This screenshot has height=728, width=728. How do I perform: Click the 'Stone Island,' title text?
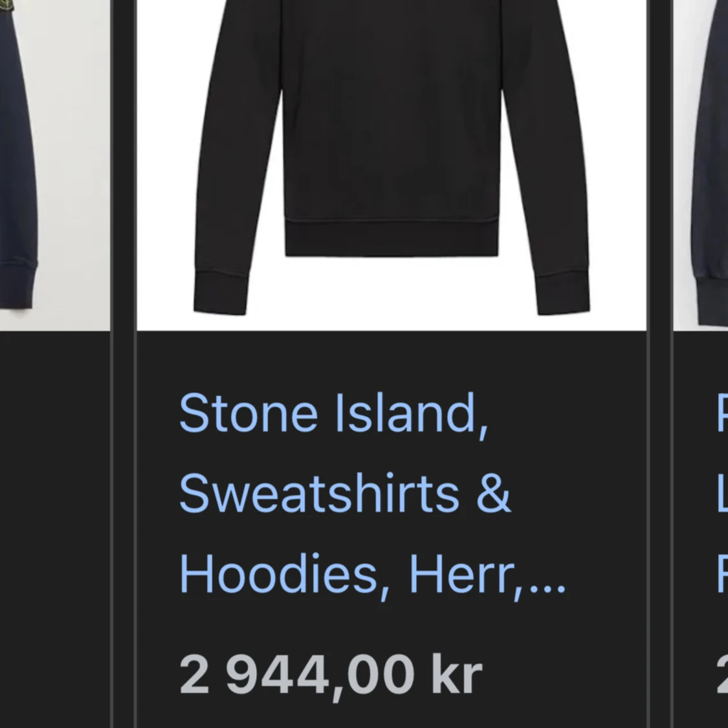coord(333,413)
